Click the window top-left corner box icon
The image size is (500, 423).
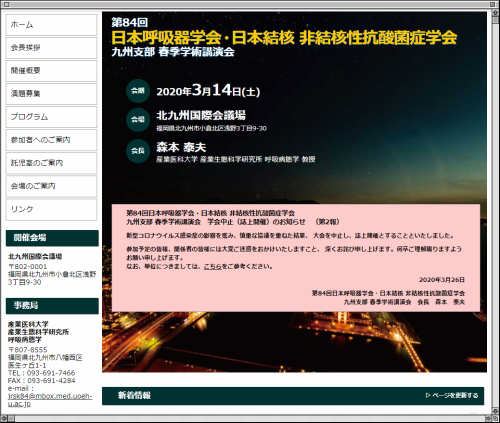(x=6, y=4)
